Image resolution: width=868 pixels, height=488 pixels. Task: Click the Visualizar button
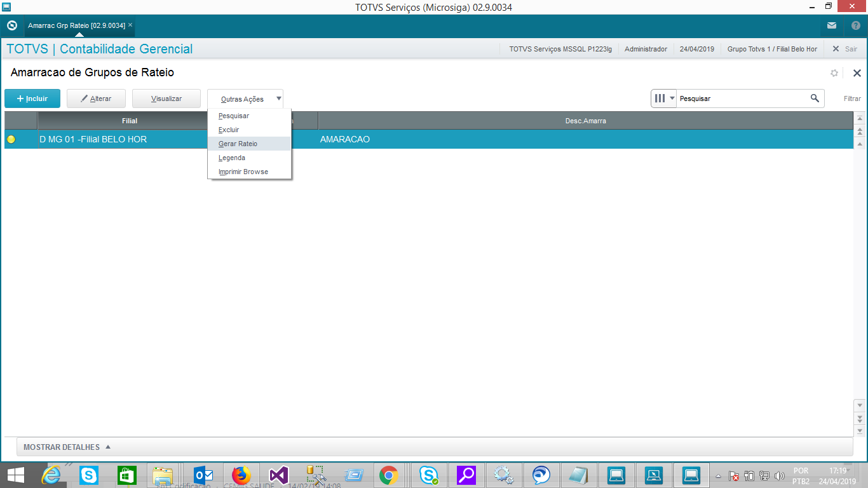(166, 98)
